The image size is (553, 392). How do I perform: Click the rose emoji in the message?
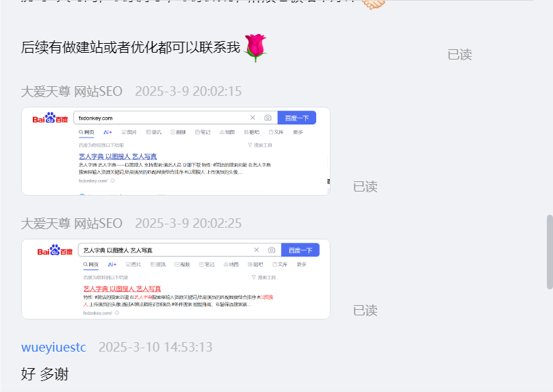[x=255, y=48]
